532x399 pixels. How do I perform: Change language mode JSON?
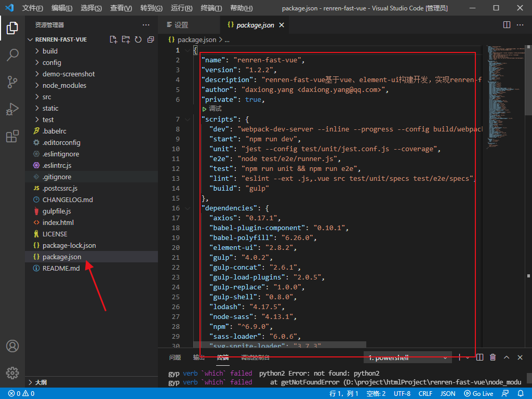(x=448, y=393)
